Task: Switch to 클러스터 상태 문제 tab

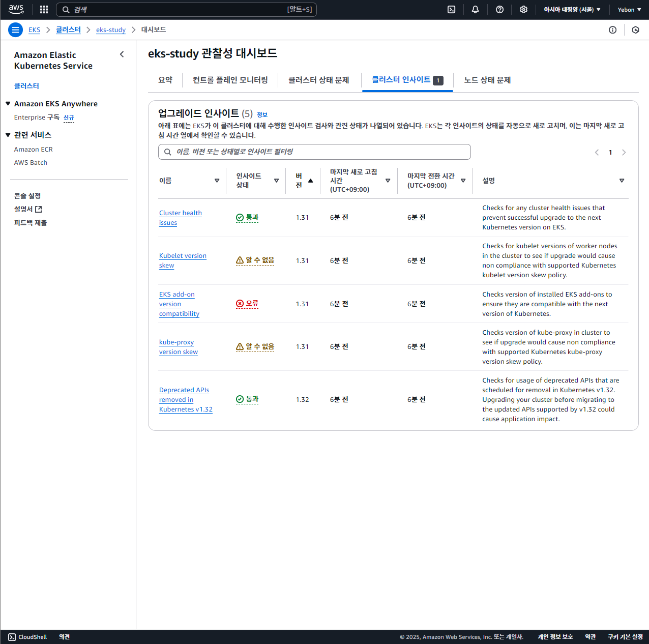Action: point(319,80)
